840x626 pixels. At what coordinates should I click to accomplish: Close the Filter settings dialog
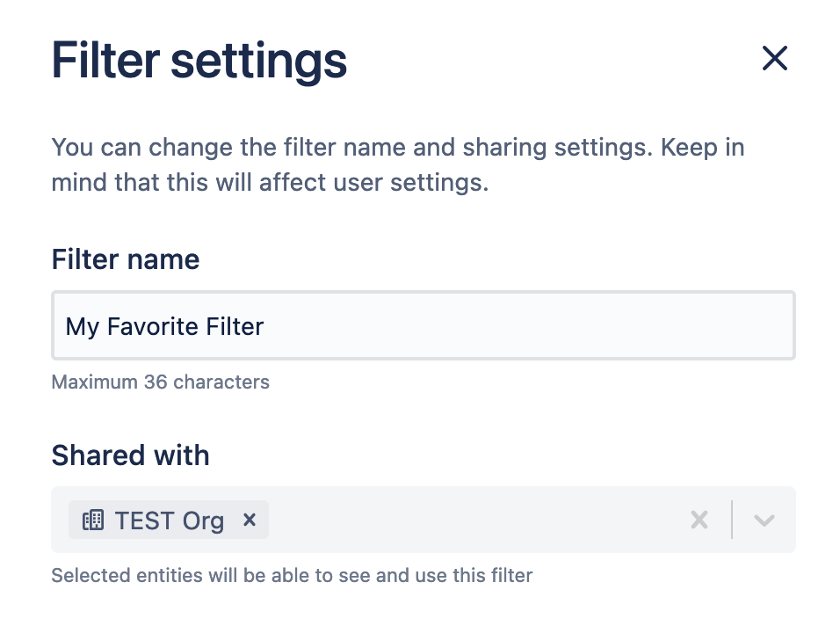click(774, 59)
